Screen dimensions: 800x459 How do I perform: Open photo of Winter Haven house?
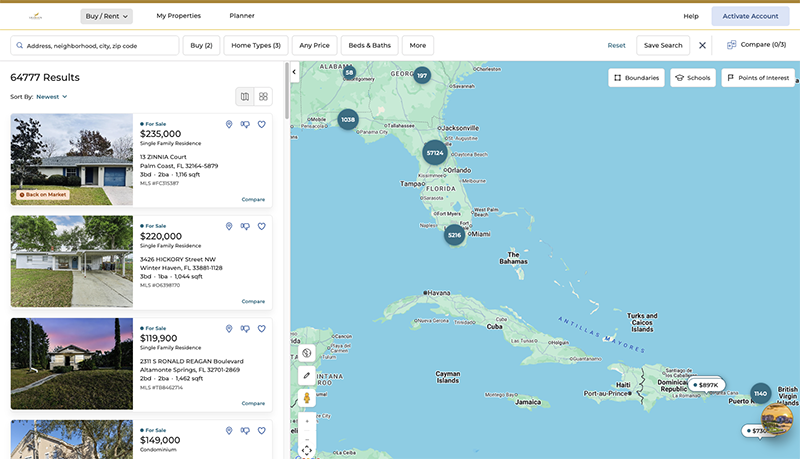point(72,262)
